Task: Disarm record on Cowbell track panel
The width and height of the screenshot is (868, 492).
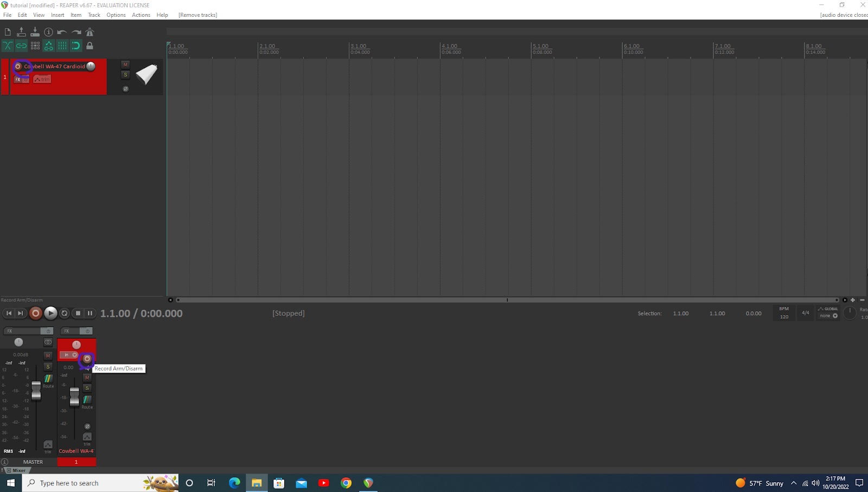Action: (x=18, y=66)
